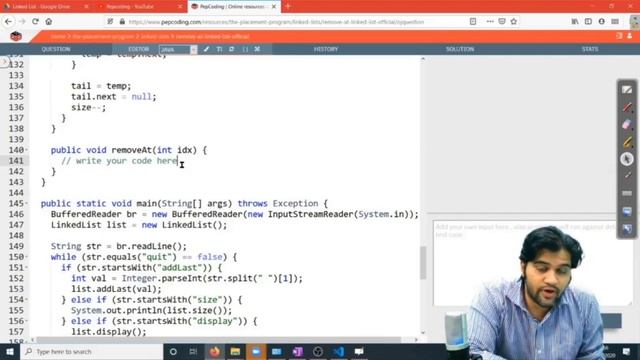
Task: Click the PepCoding logo icon
Action: pos(16,36)
